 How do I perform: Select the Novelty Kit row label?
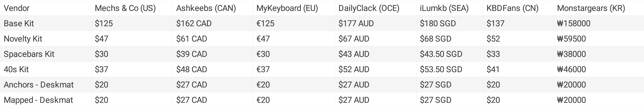point(23,39)
